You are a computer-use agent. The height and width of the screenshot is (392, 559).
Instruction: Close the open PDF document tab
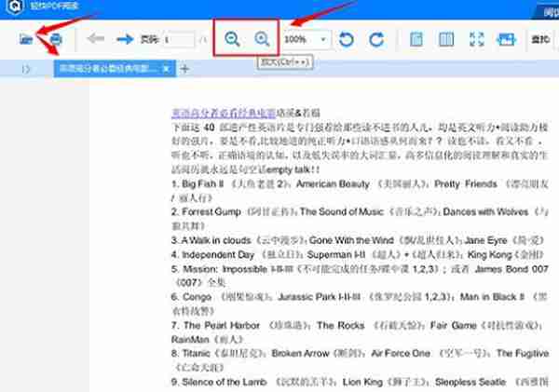166,68
